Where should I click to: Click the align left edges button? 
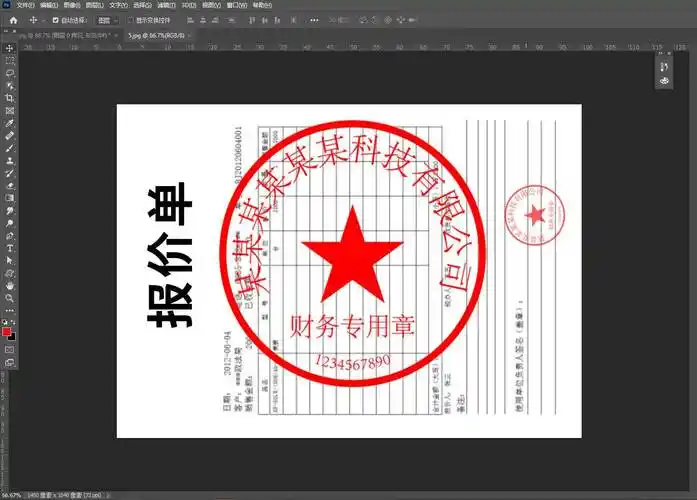click(190, 20)
